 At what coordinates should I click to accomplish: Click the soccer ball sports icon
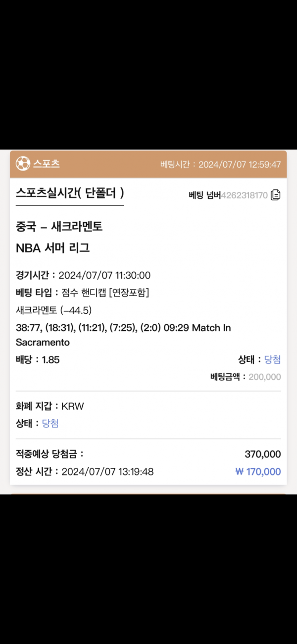tap(23, 164)
